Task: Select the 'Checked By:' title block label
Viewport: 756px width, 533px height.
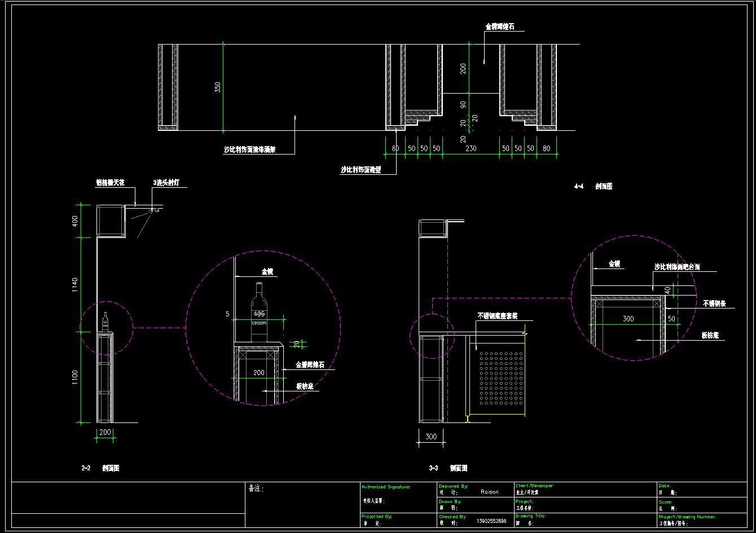Action: 452,517
